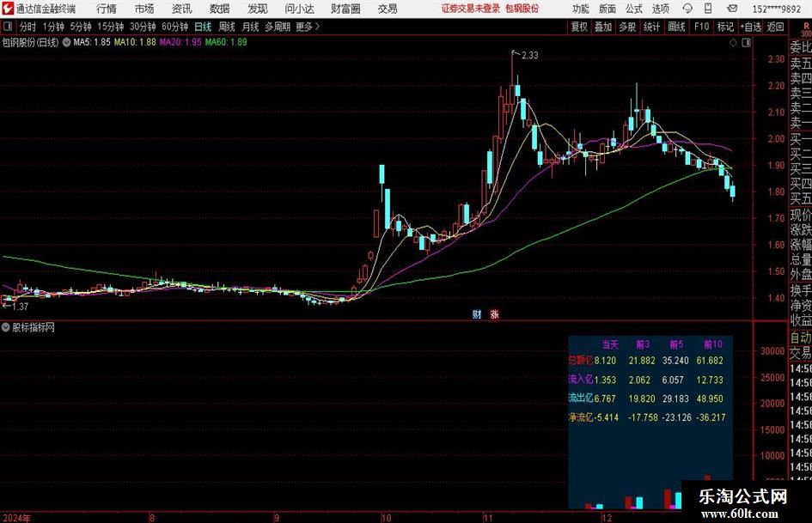Switch to 月线 monthly tab
The height and width of the screenshot is (523, 812).
(x=251, y=27)
